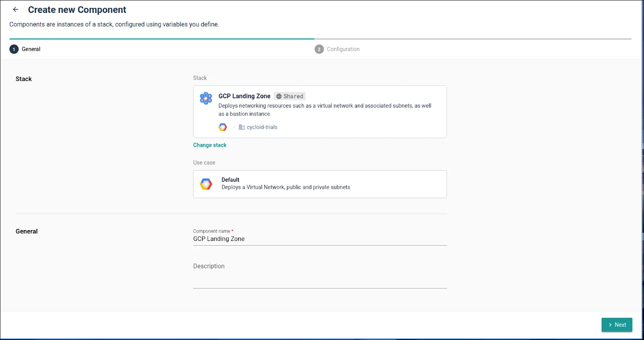Viewport: 644px width, 340px height.
Task: Click the GCP Landing Zone stack title
Action: click(244, 96)
